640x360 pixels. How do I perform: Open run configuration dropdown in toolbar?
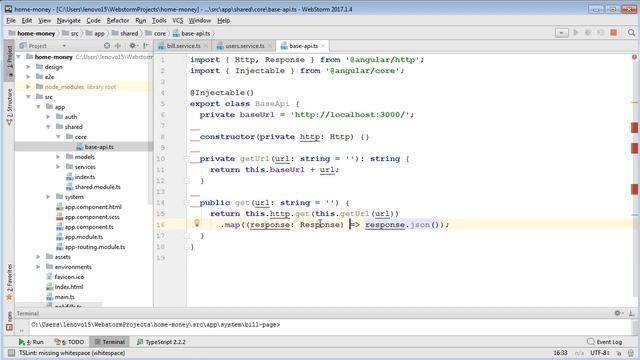click(x=561, y=33)
